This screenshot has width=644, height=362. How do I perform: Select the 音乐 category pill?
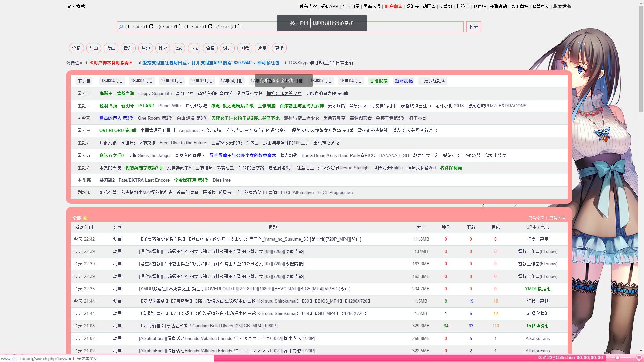pos(128,48)
